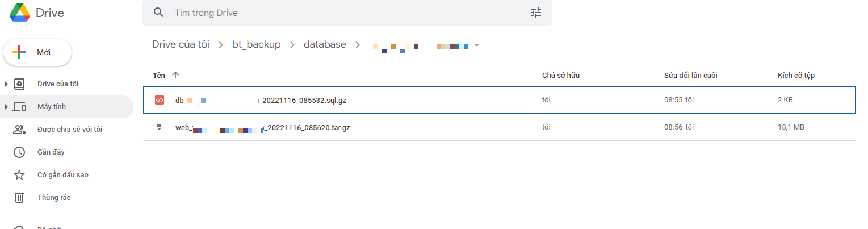868x229 pixels.
Task: Expand the Máy tính tree arrow
Action: [x=6, y=107]
